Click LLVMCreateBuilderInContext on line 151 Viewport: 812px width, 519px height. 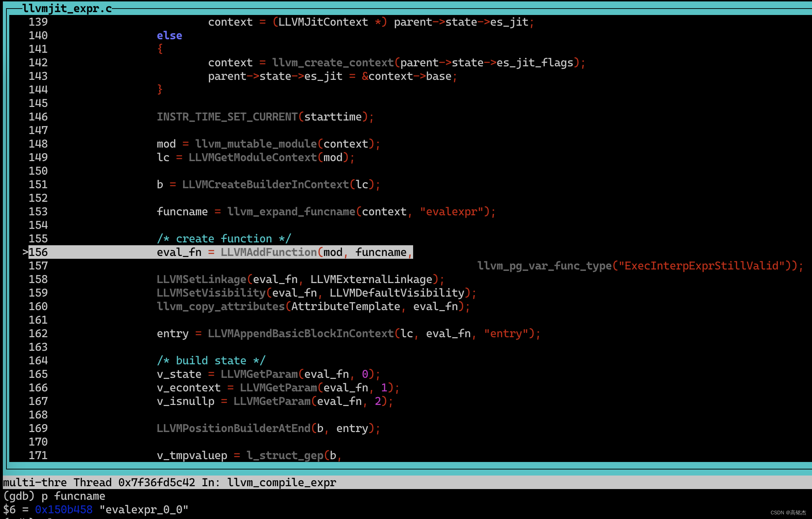266,185
